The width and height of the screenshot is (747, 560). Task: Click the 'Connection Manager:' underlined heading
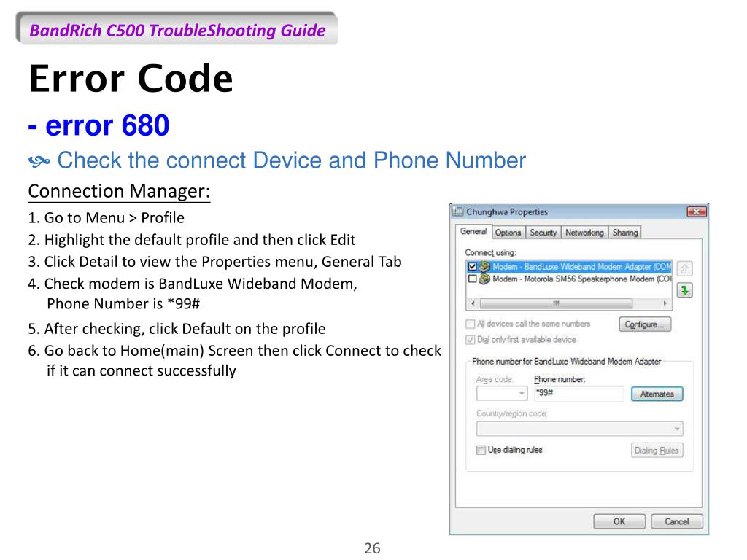point(119,191)
